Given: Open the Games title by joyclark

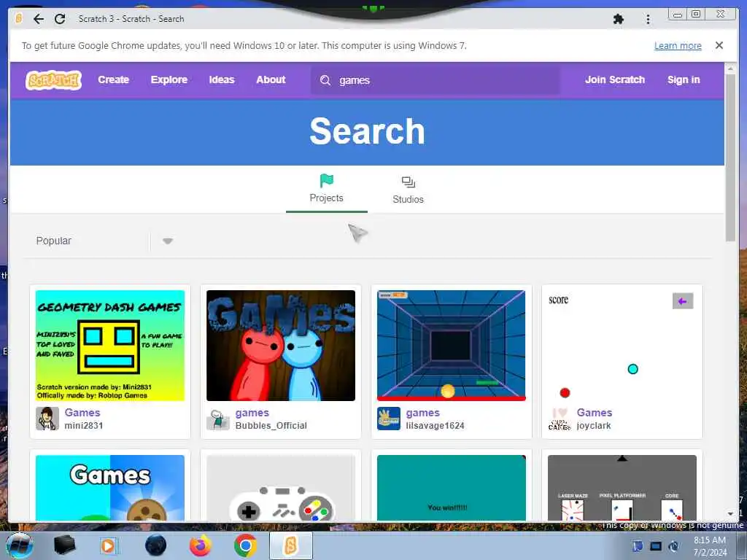Looking at the screenshot, I should coord(594,413).
